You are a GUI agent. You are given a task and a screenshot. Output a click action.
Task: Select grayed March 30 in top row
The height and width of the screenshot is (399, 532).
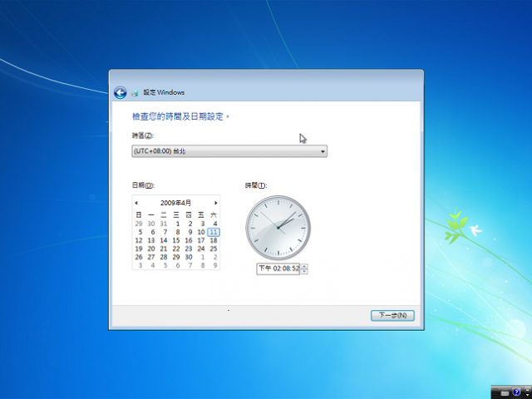pos(151,224)
